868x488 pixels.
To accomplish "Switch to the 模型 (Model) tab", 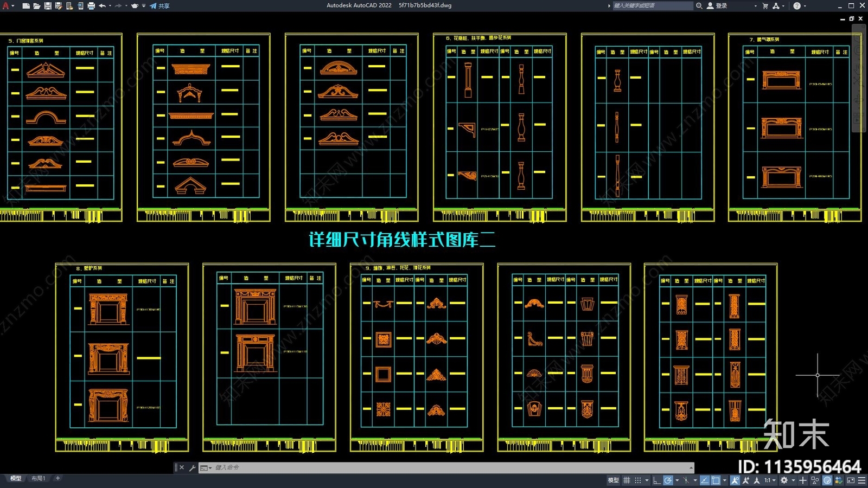I will (x=16, y=478).
